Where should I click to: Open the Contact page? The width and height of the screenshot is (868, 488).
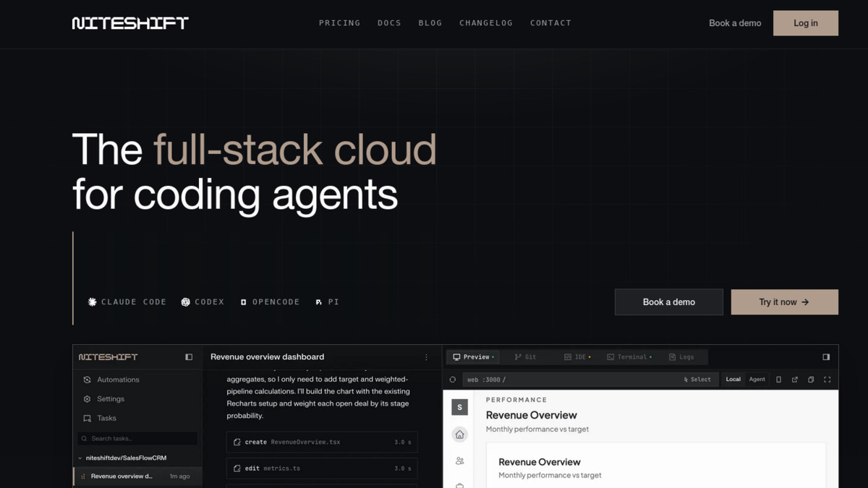550,23
